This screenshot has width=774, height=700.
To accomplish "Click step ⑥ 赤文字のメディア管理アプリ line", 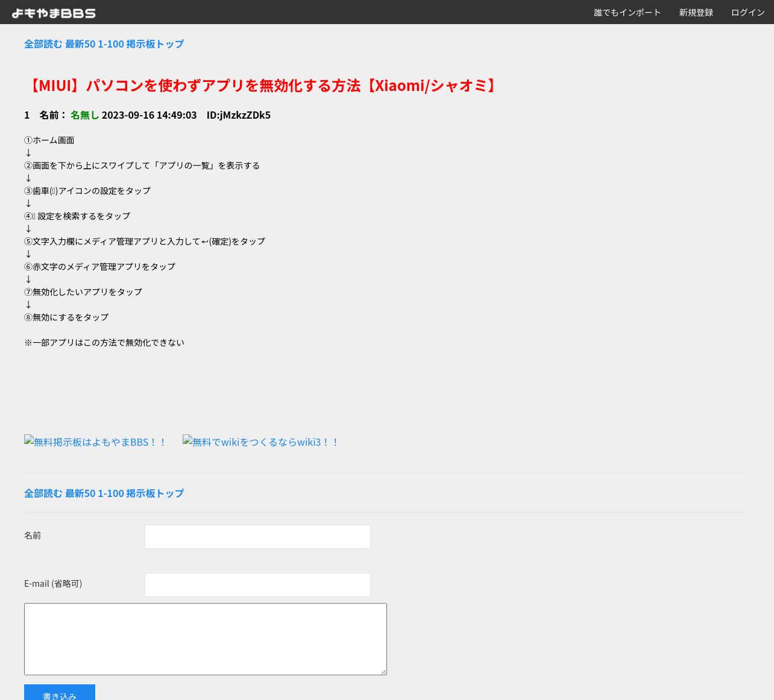I will point(100,267).
